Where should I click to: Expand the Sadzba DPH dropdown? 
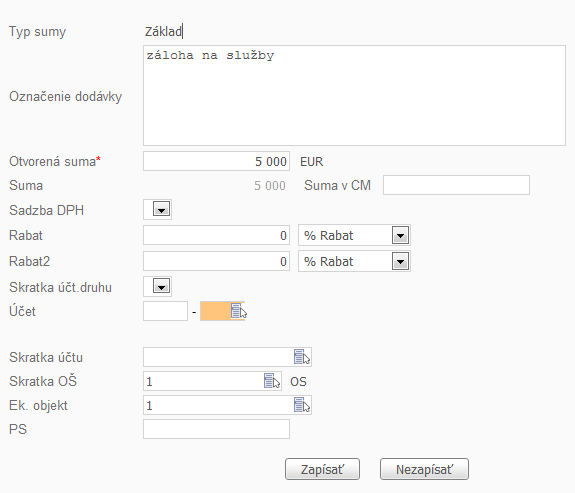click(x=161, y=210)
